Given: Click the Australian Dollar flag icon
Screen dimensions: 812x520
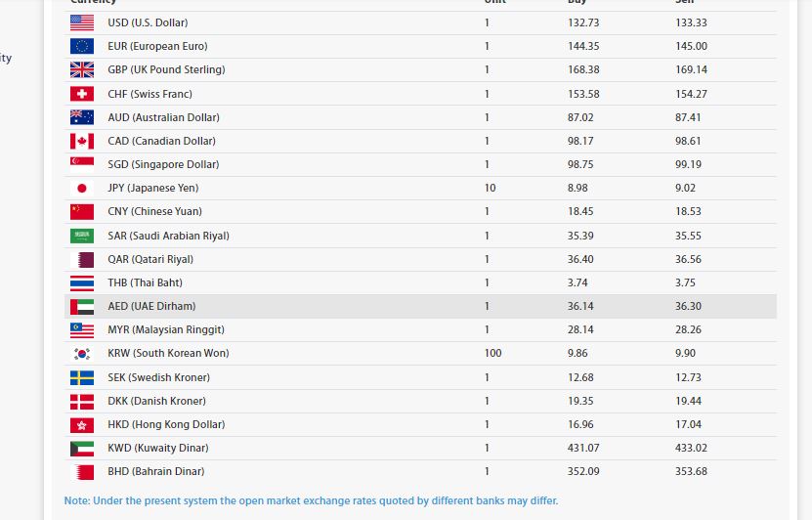Looking at the screenshot, I should click(x=82, y=117).
